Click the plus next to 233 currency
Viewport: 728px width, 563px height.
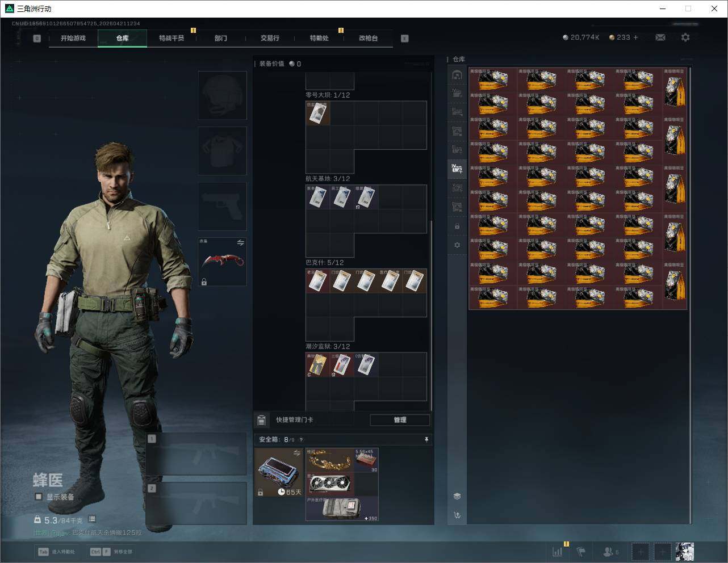[x=635, y=37]
